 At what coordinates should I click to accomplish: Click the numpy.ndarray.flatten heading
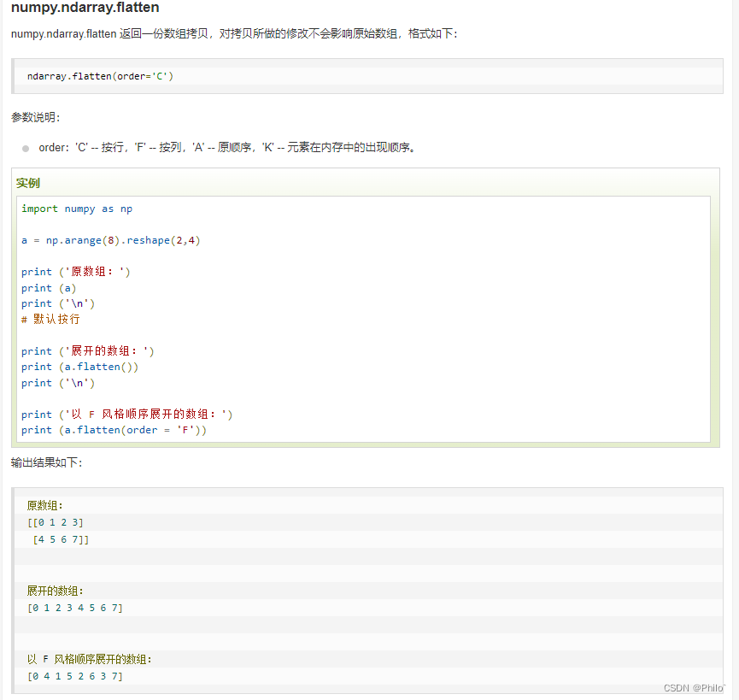point(77,9)
